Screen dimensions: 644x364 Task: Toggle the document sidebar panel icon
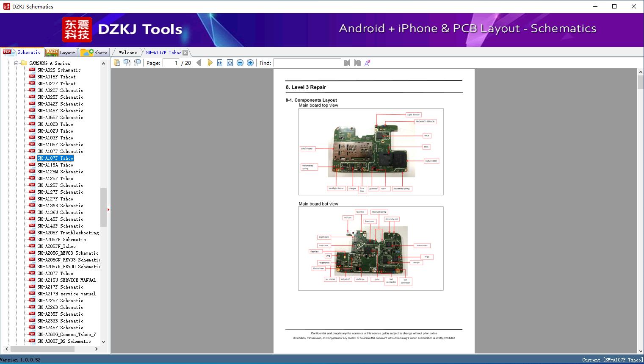[116, 63]
